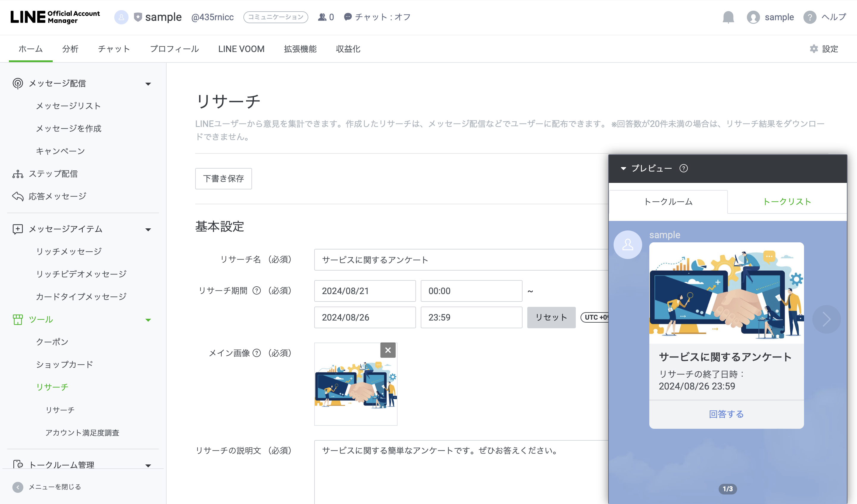
Task: Click the LINE VOOM tab
Action: click(x=241, y=48)
